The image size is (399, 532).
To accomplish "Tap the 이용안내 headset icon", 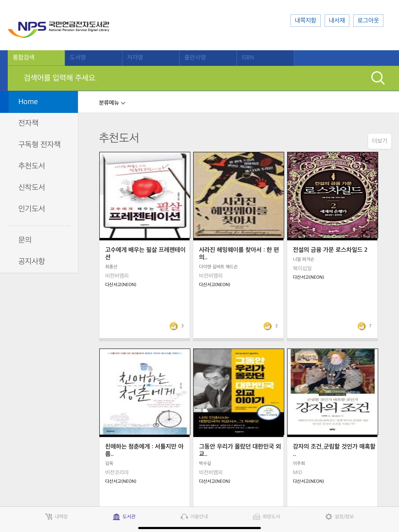I will click(x=184, y=516).
